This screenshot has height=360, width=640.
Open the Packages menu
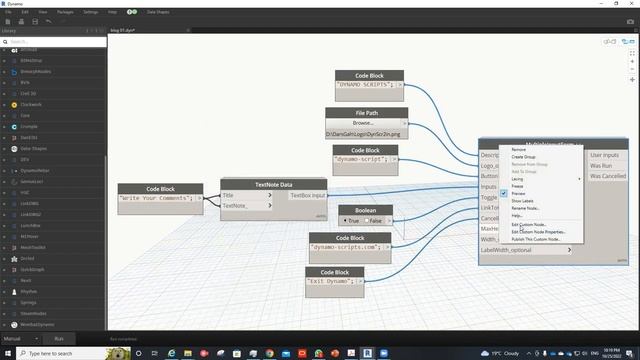pos(65,12)
